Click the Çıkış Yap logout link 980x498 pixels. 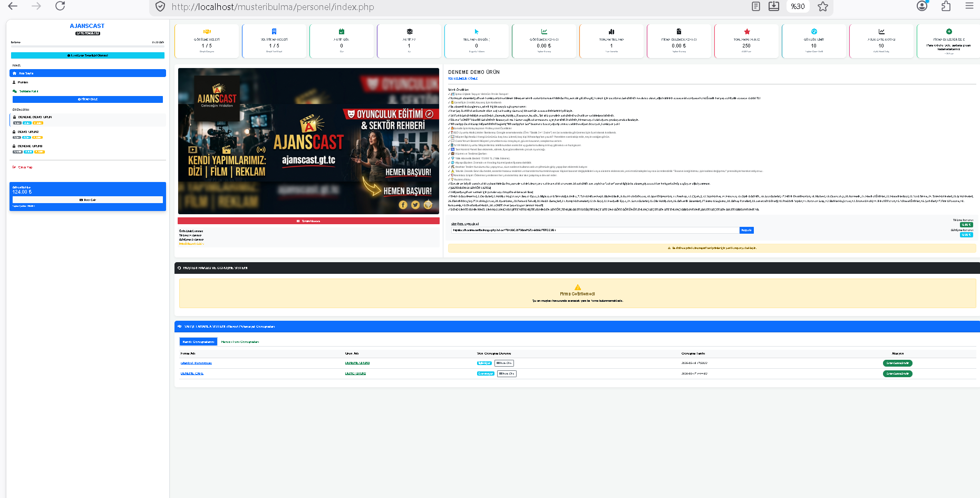point(23,167)
